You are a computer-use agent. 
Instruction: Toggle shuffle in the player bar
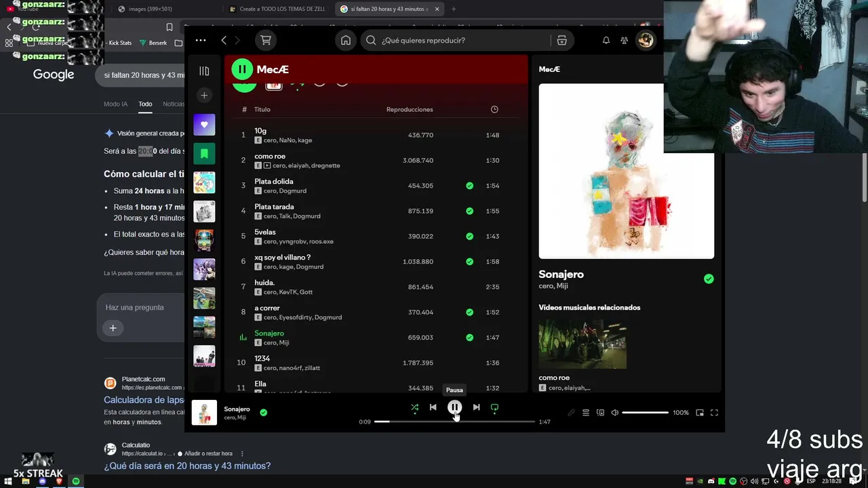coord(414,407)
